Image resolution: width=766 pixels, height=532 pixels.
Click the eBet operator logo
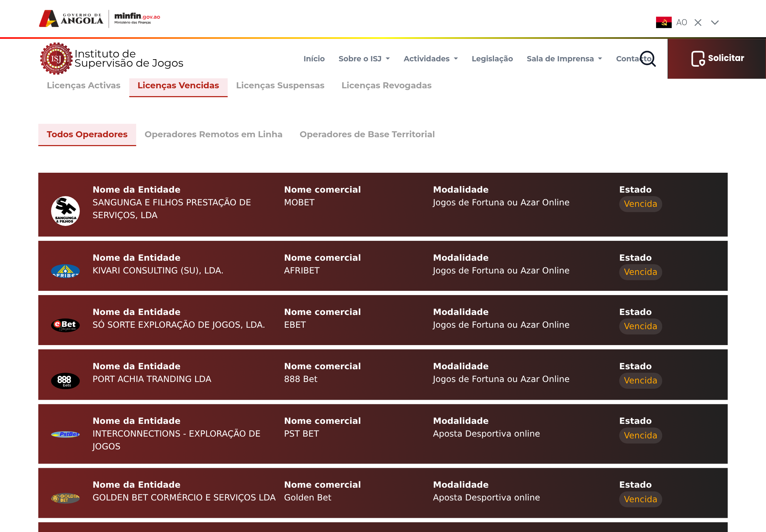[x=66, y=325]
